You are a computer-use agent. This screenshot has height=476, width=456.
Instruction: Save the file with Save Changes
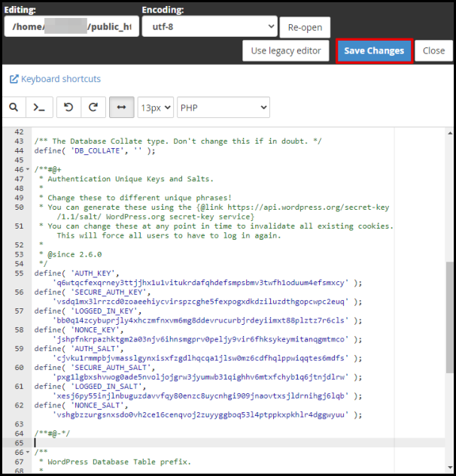tap(374, 50)
